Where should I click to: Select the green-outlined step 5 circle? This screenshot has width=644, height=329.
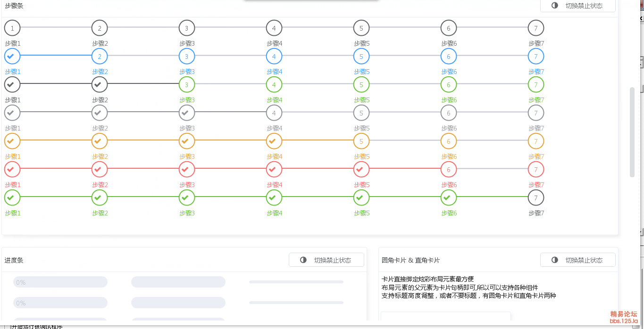tap(361, 85)
